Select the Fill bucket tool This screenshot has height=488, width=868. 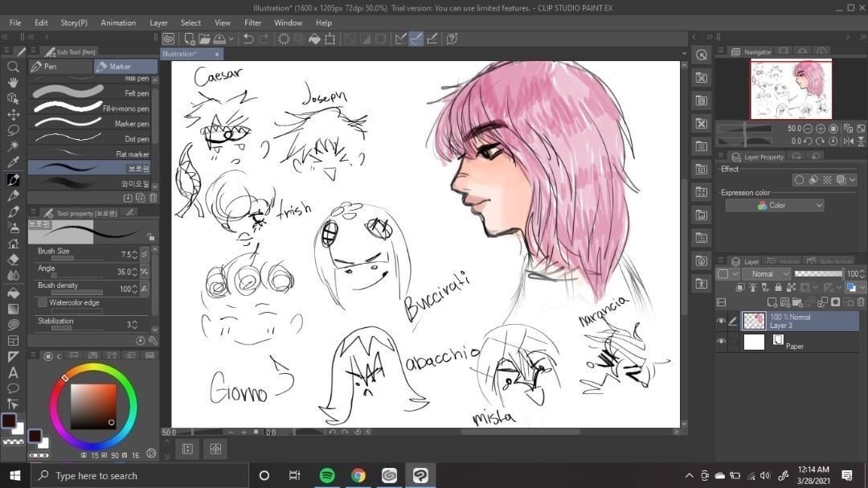(x=13, y=293)
